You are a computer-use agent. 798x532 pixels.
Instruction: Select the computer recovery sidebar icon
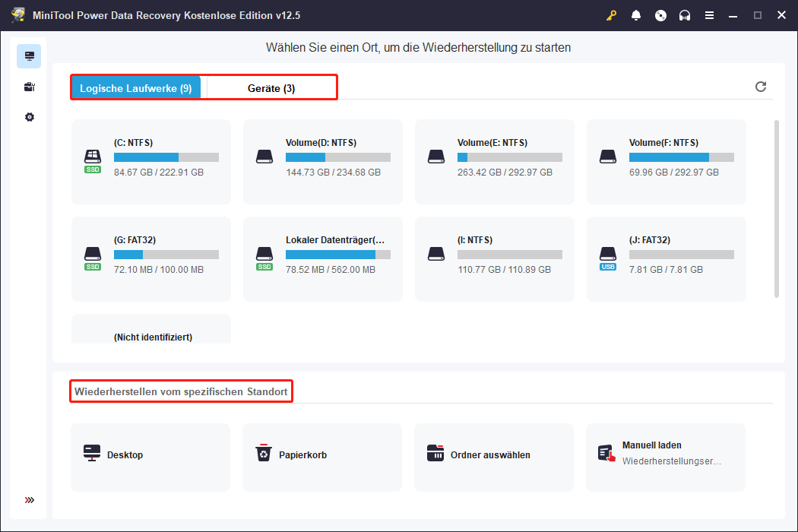coord(29,56)
